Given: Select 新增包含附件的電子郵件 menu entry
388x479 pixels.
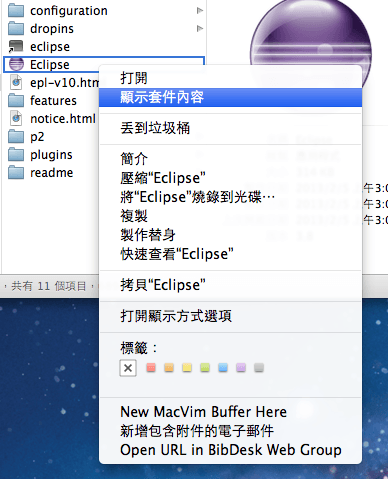Looking at the screenshot, I should (x=230, y=431).
